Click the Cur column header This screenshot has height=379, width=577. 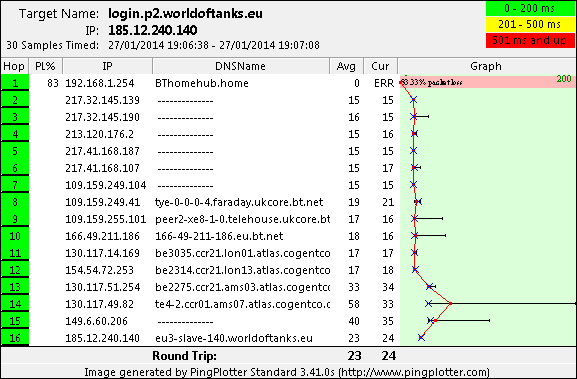(380, 66)
